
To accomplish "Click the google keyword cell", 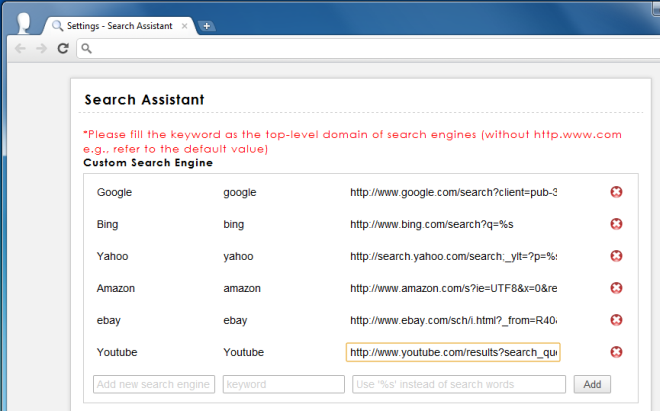I will point(240,192).
